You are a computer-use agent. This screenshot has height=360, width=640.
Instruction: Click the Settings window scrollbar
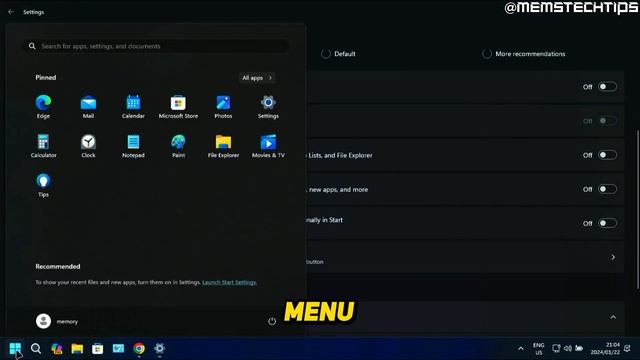tap(637, 208)
